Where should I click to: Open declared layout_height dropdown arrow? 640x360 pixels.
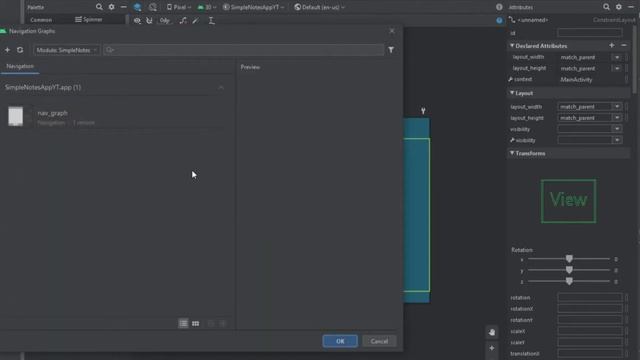coord(617,68)
